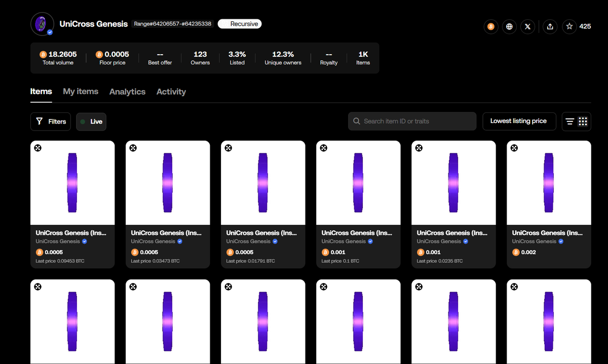Image resolution: width=608 pixels, height=364 pixels.
Task: Open item thumbnail with last price 0.0235 BTC
Action: click(453, 183)
